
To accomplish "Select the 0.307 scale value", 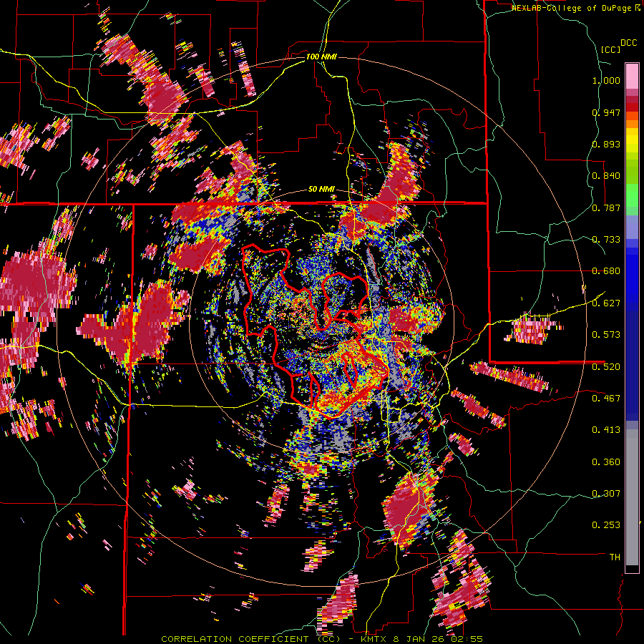I will point(606,493).
